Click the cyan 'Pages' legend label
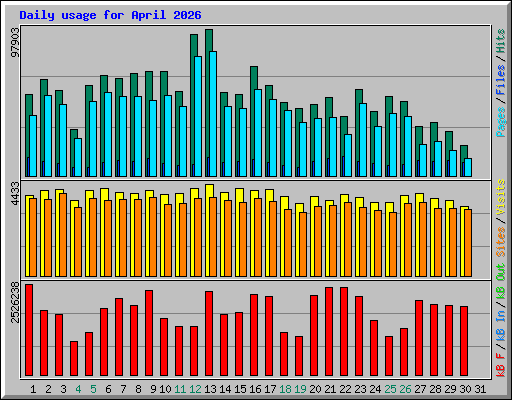Viewport: 512px width, 400px height. coord(501,122)
